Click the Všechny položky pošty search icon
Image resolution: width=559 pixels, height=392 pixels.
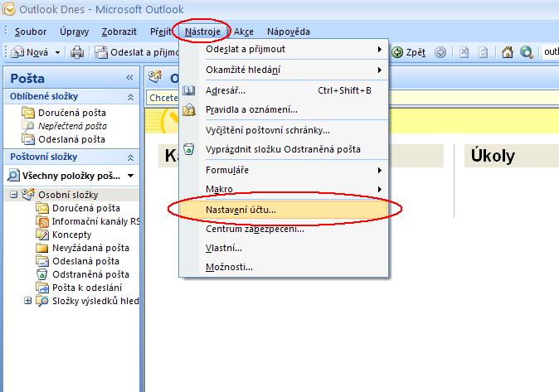13,176
